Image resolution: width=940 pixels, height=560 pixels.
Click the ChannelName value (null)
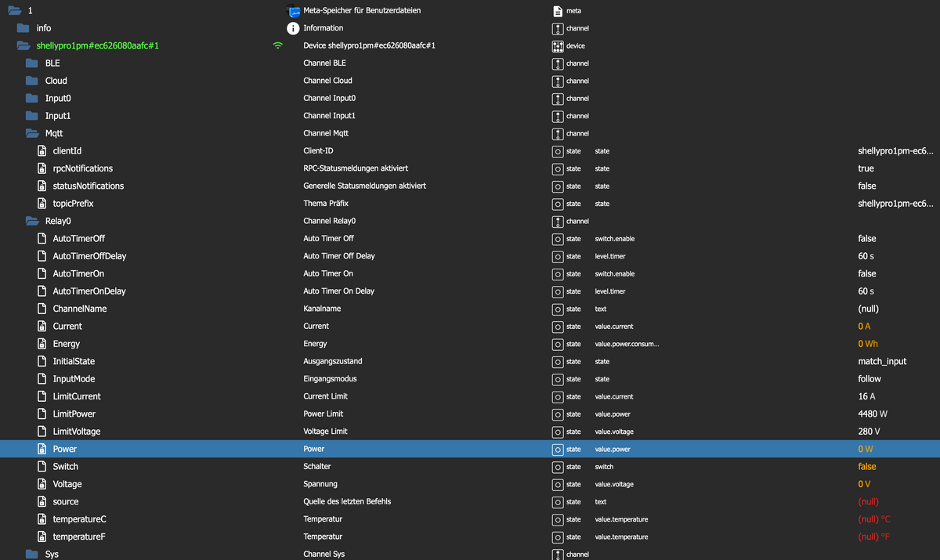[868, 309]
